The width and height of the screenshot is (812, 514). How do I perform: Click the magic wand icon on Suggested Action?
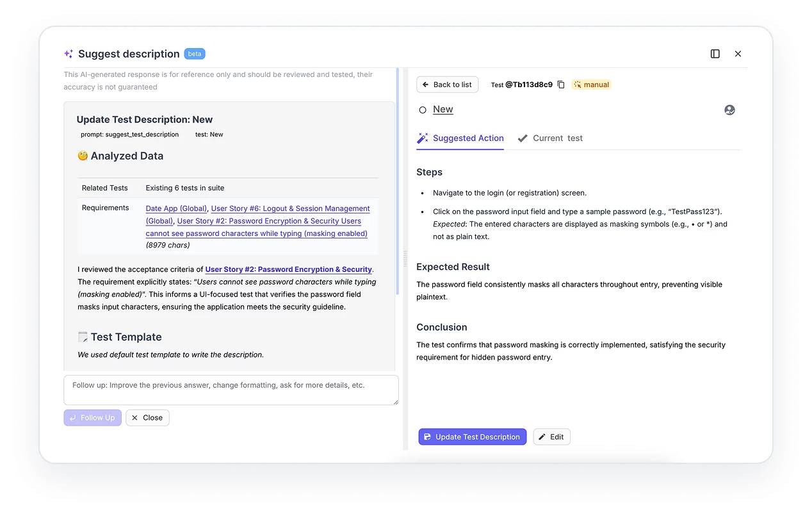[x=422, y=138]
